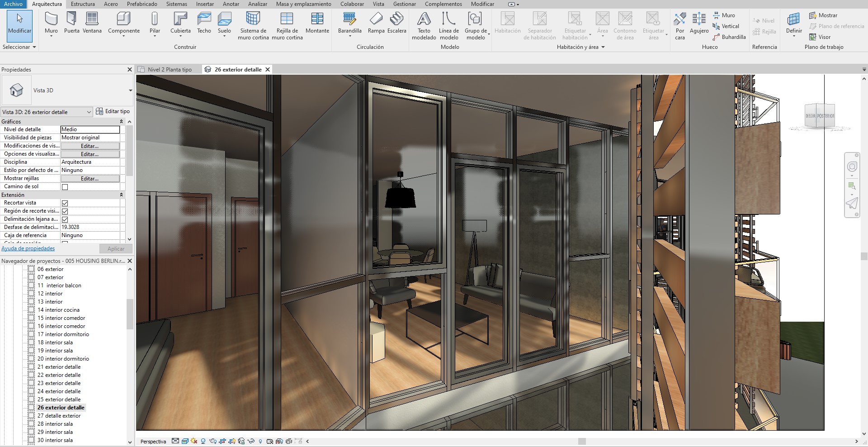The width and height of the screenshot is (868, 447).
Task: Switch to Nivel 2 Planta tipo view tab
Action: pos(170,70)
